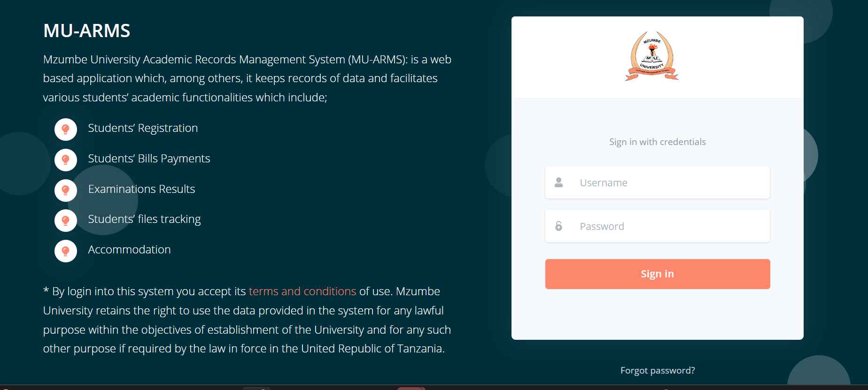Viewport: 868px width, 390px height.
Task: Click the Students' Registration text
Action: click(143, 128)
